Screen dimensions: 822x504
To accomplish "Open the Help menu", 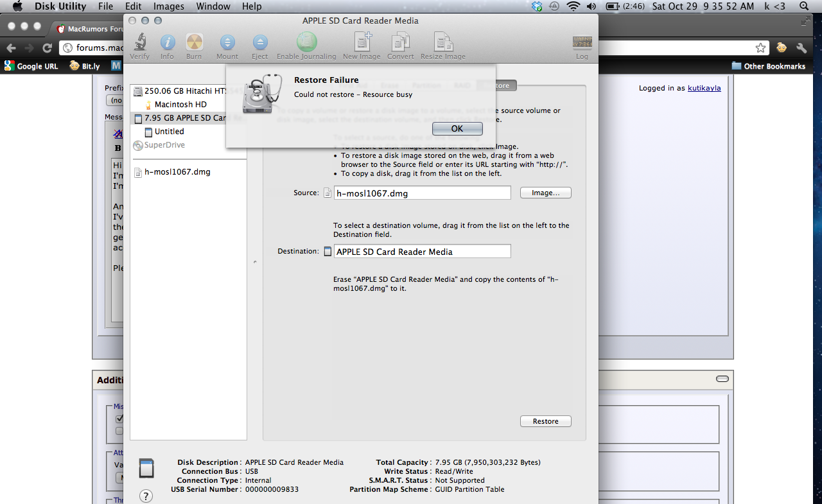I will coord(252,6).
